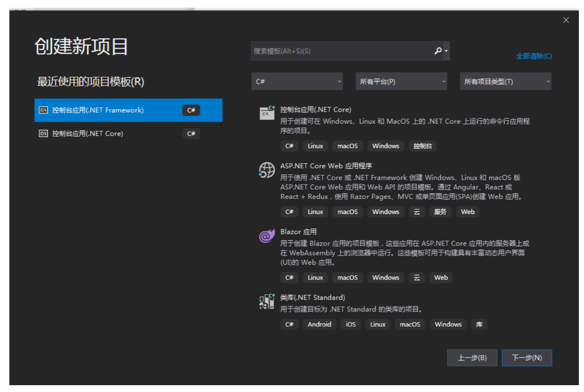
Task: Click the 控制台 tag under 控制台应用(.NET Core)
Action: point(422,146)
